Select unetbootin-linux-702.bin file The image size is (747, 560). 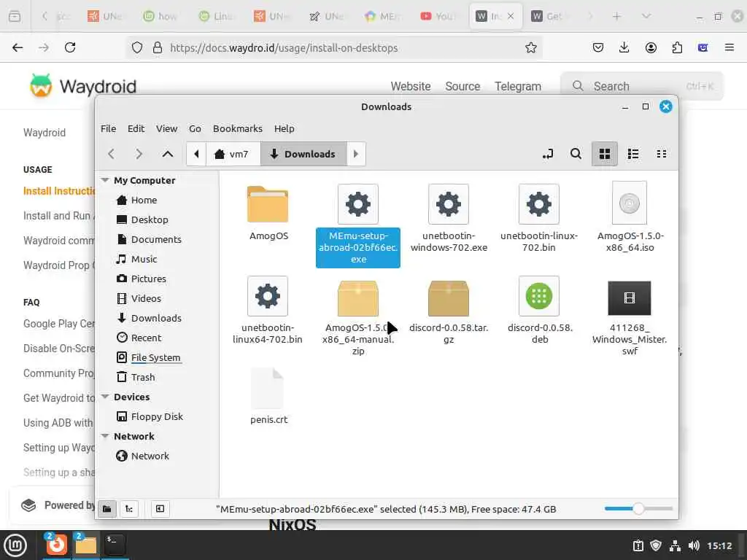click(539, 219)
